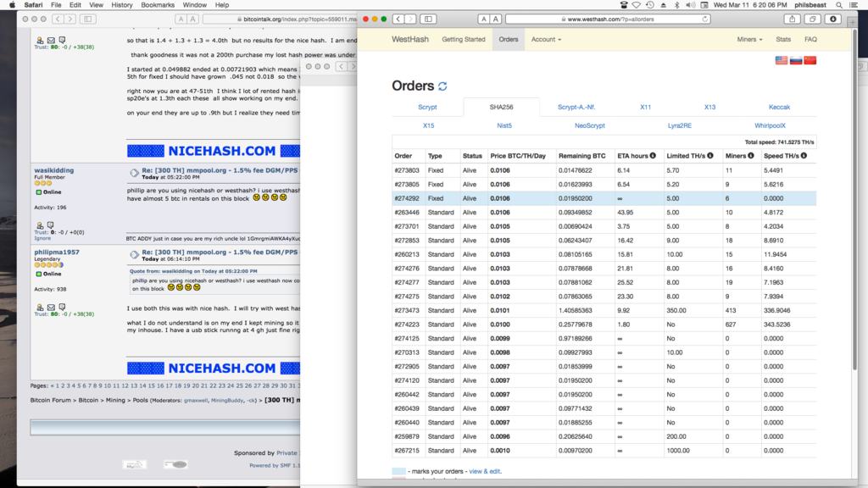
Task: Open Spotlight search in the menu bar
Action: (x=839, y=5)
